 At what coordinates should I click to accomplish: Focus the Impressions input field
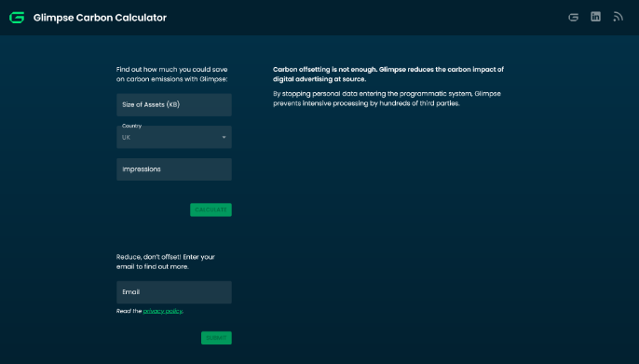[174, 169]
